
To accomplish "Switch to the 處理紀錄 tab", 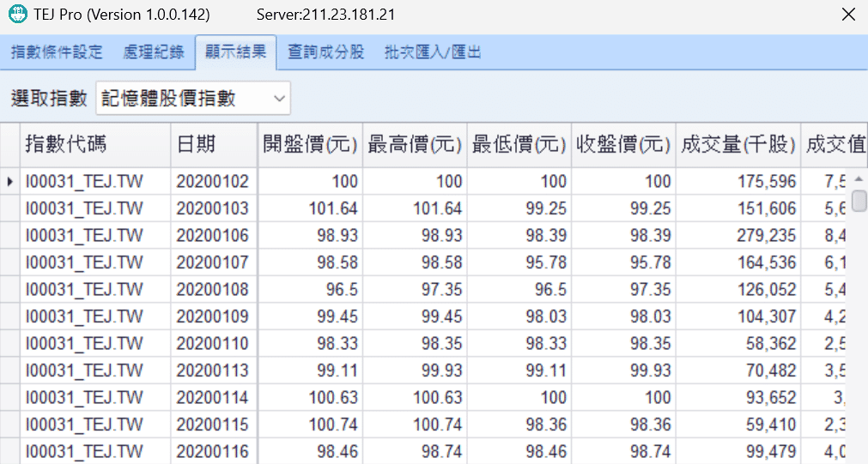I will pos(154,52).
